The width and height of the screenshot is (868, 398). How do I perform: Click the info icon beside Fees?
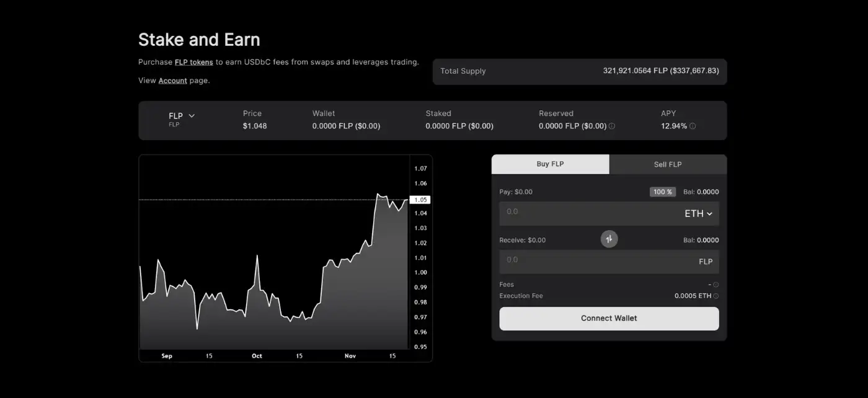(715, 285)
